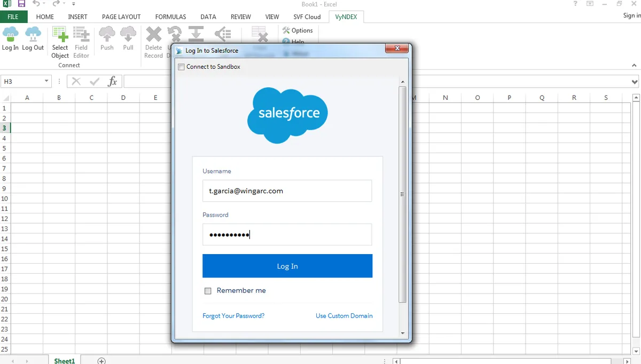Select column header Q
This screenshot has height=364, width=641.
point(542,98)
